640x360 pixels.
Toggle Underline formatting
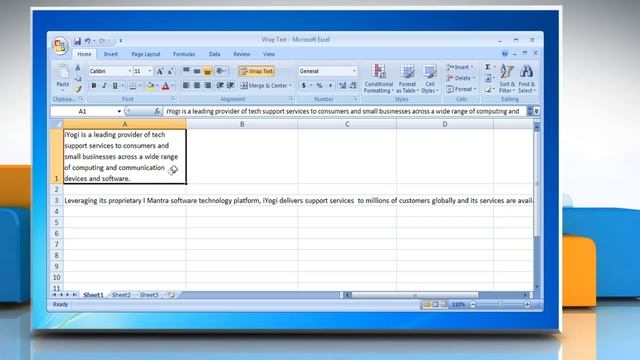[x=115, y=86]
